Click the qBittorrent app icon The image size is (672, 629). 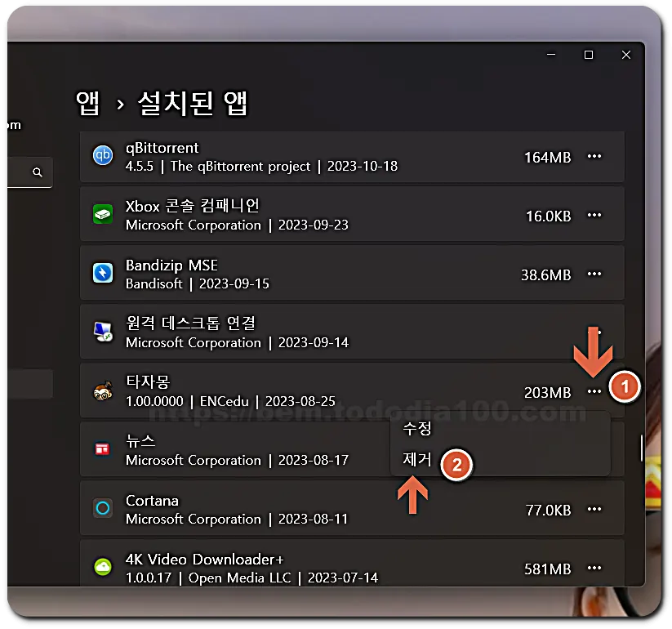click(x=102, y=157)
